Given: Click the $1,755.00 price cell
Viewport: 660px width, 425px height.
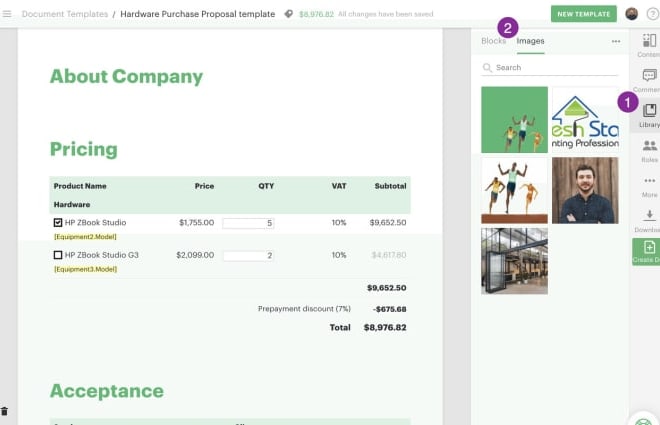Looking at the screenshot, I should 197,223.
